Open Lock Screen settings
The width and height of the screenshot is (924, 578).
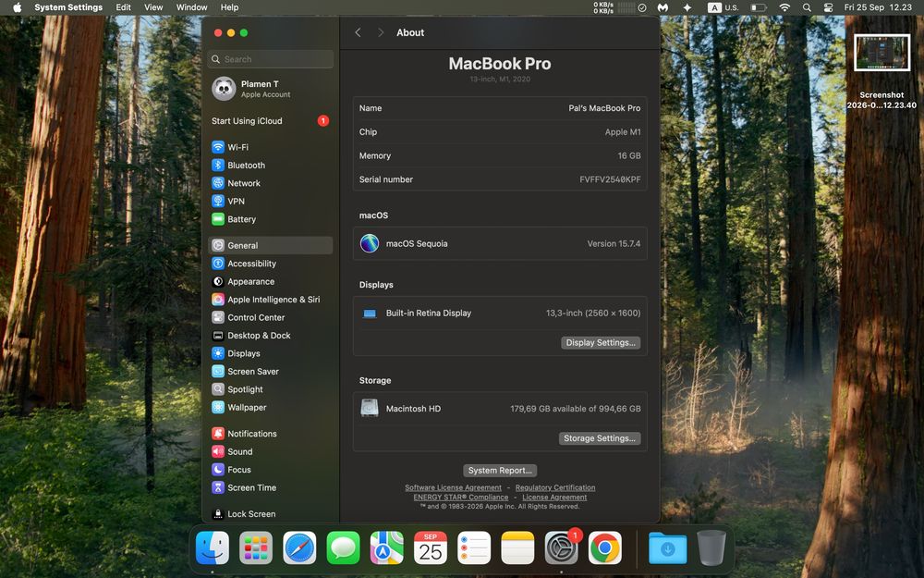pos(271,513)
